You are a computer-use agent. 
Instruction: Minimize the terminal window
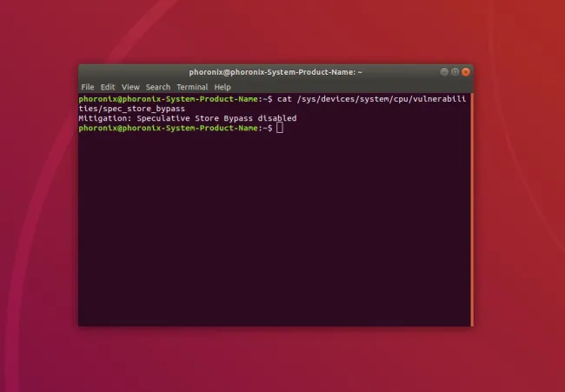click(443, 72)
